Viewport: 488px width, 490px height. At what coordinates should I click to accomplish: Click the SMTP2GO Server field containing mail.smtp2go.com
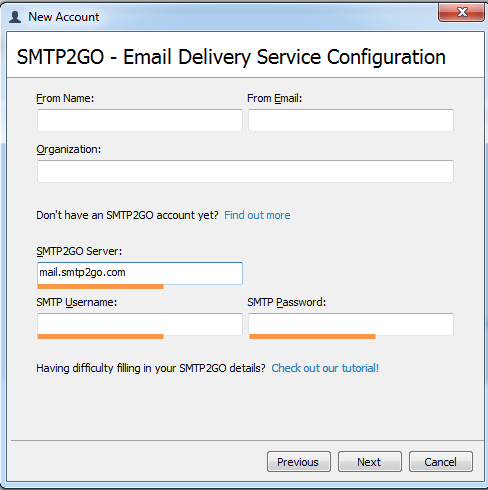pos(140,273)
